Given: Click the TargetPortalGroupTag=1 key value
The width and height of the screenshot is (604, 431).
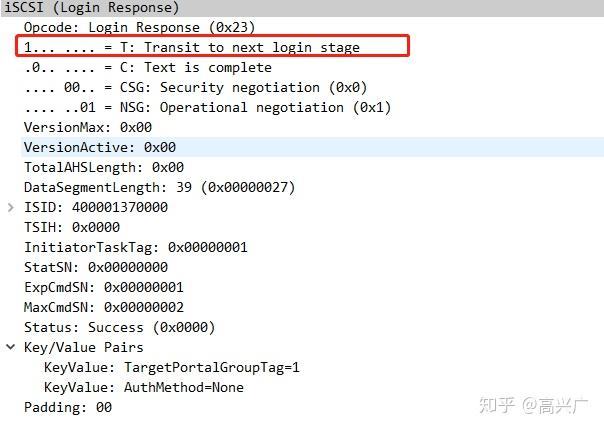Looking at the screenshot, I should tap(172, 367).
